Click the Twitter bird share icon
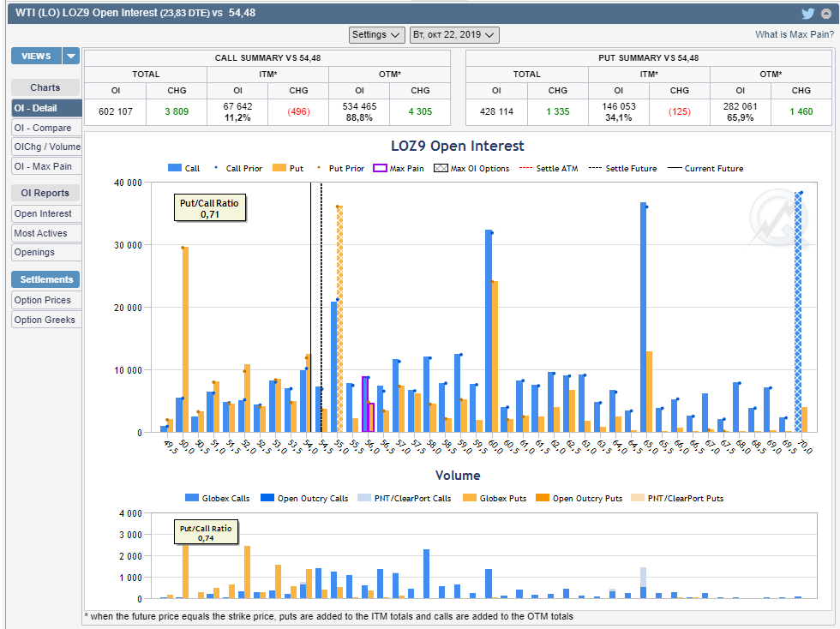 tap(807, 13)
